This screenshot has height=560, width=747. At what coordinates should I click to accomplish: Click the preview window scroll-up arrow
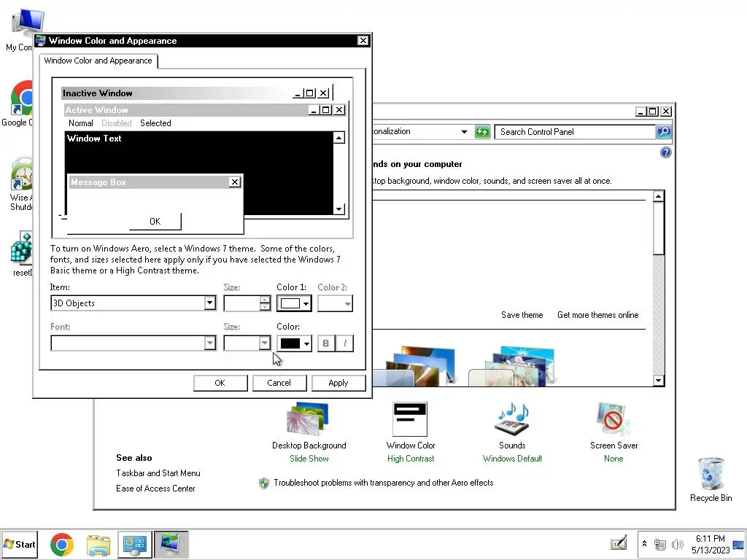[338, 138]
